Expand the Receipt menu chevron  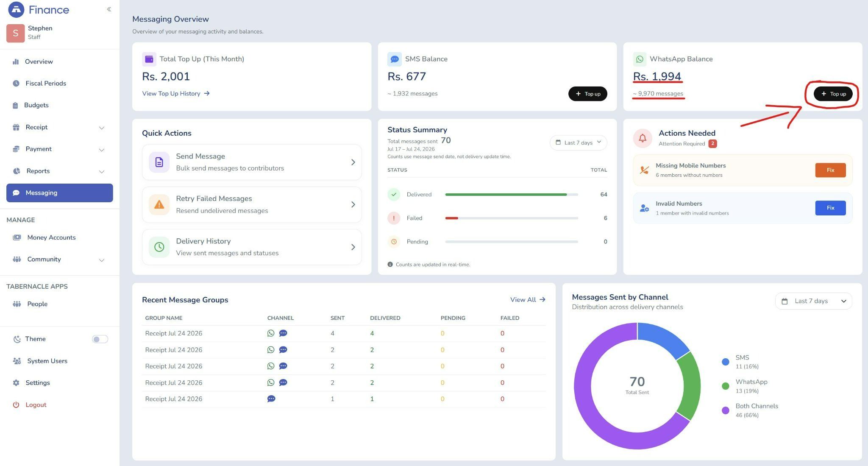[x=102, y=128]
